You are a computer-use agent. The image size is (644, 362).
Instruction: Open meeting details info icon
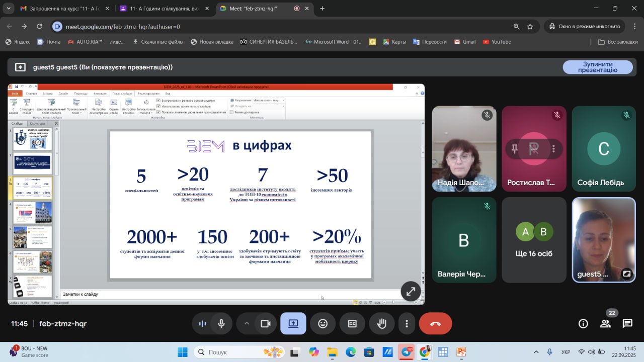coord(583,324)
